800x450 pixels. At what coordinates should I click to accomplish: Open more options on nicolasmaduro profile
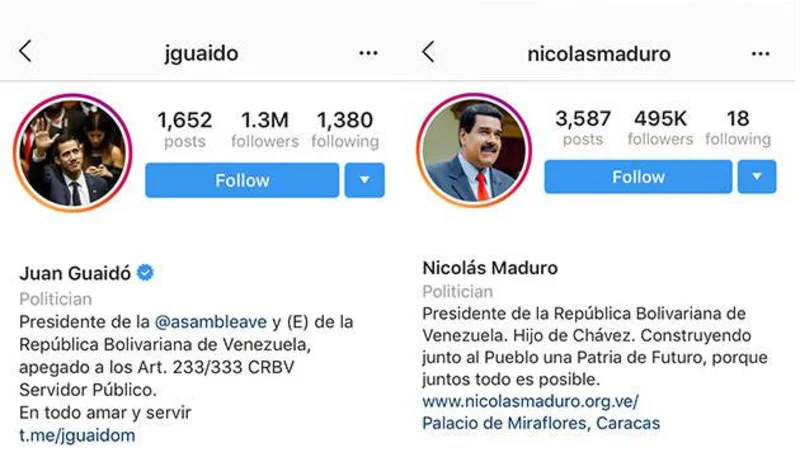(x=760, y=54)
